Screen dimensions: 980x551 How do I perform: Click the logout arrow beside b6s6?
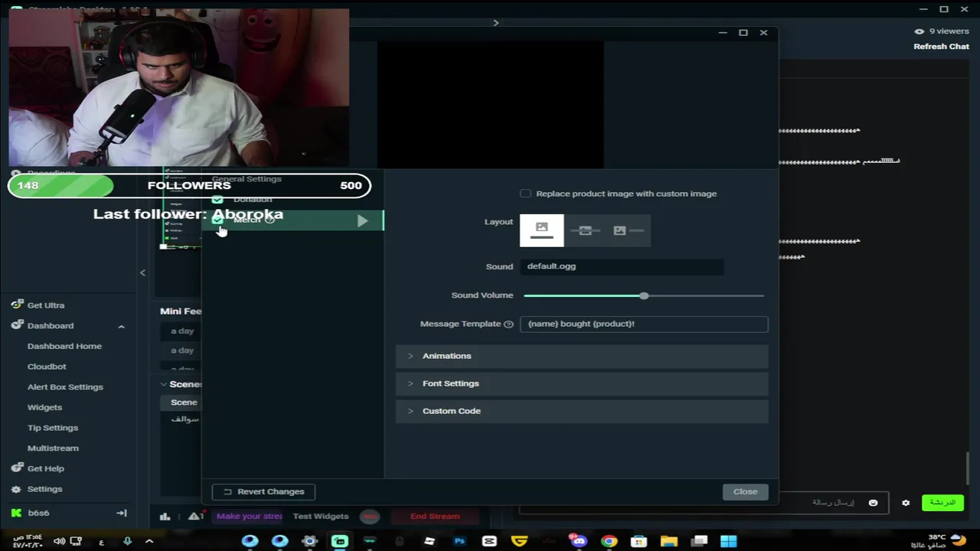point(121,513)
